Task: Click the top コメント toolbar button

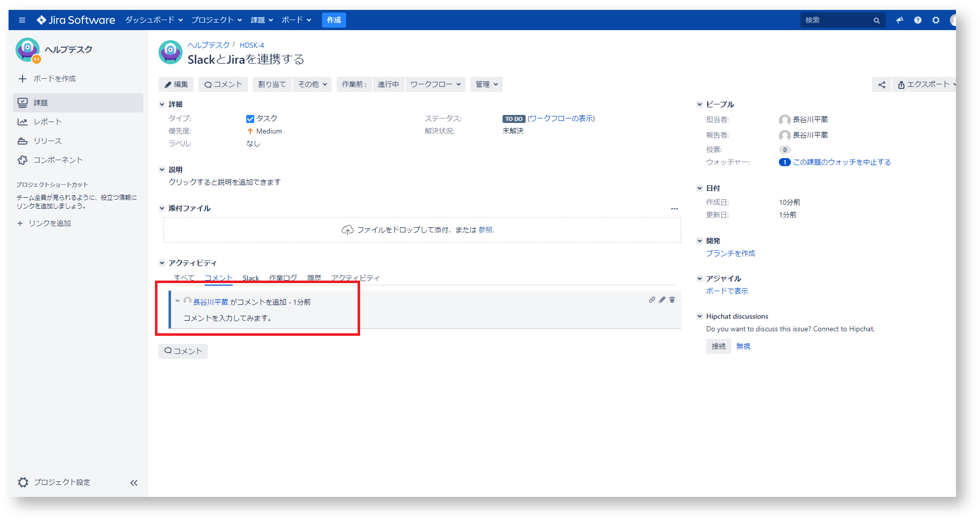Action: [223, 84]
